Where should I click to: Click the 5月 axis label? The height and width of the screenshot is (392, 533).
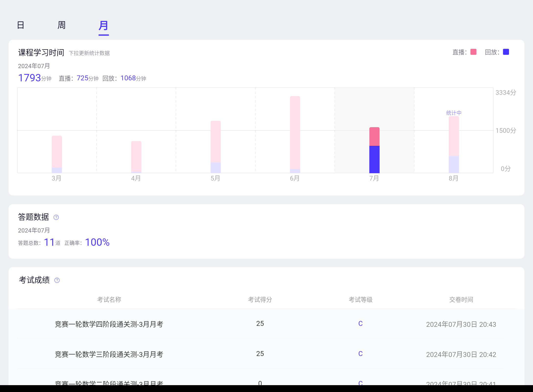[x=215, y=178]
